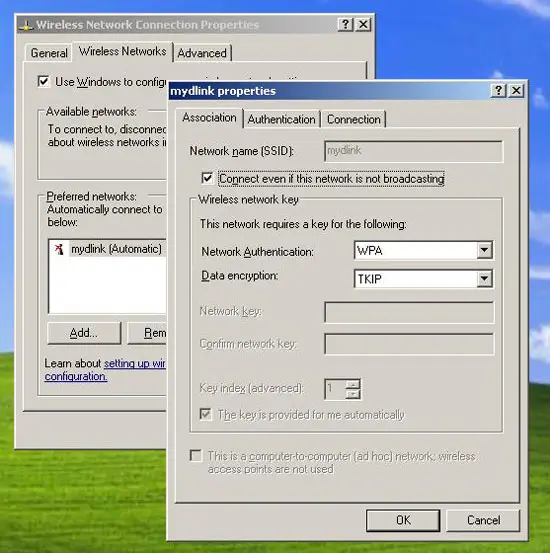This screenshot has height=553, width=550.
Task: Open the Data encryption dropdown
Action: pos(484,279)
